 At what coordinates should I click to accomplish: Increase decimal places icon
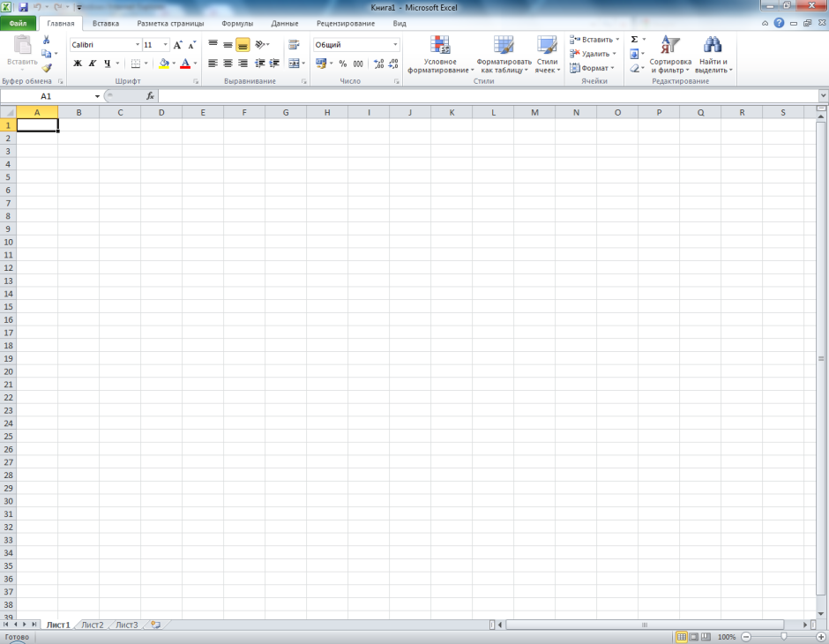point(378,64)
